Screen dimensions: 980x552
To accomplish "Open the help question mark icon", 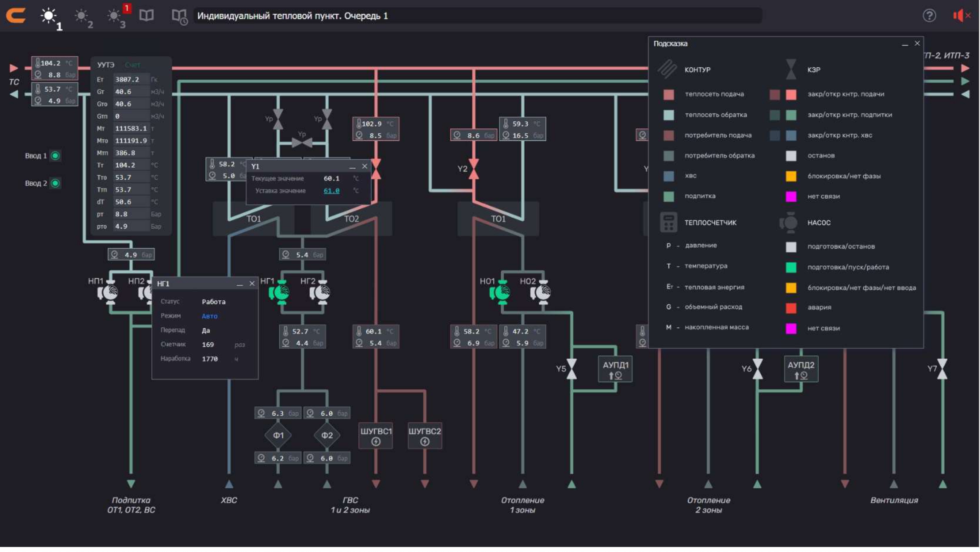I will [929, 15].
